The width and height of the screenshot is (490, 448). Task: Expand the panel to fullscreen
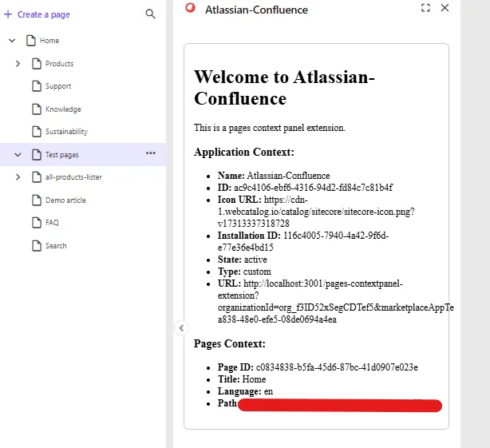[425, 8]
